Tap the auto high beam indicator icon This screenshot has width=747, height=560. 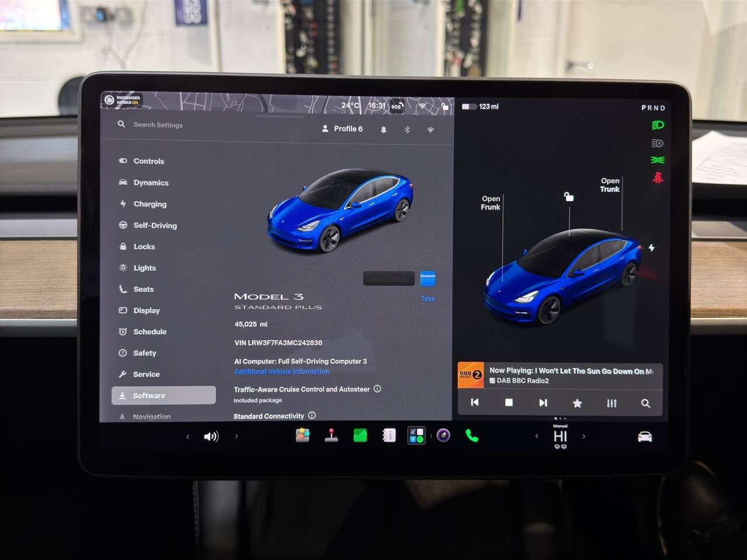(x=658, y=143)
